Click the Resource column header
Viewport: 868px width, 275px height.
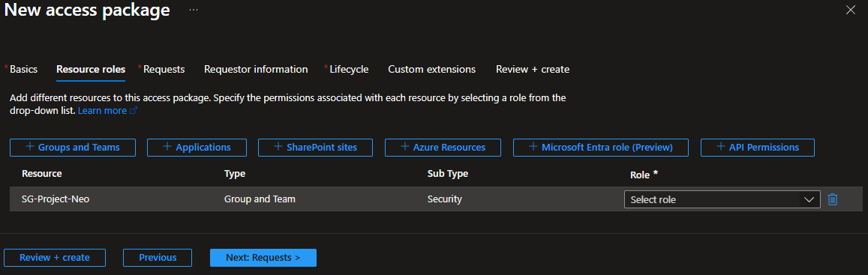(41, 174)
